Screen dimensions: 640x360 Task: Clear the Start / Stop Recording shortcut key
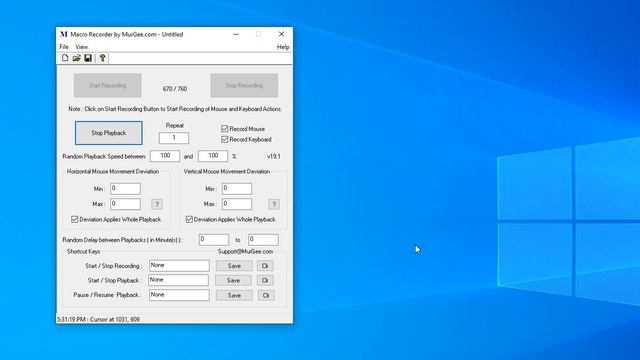pos(265,266)
